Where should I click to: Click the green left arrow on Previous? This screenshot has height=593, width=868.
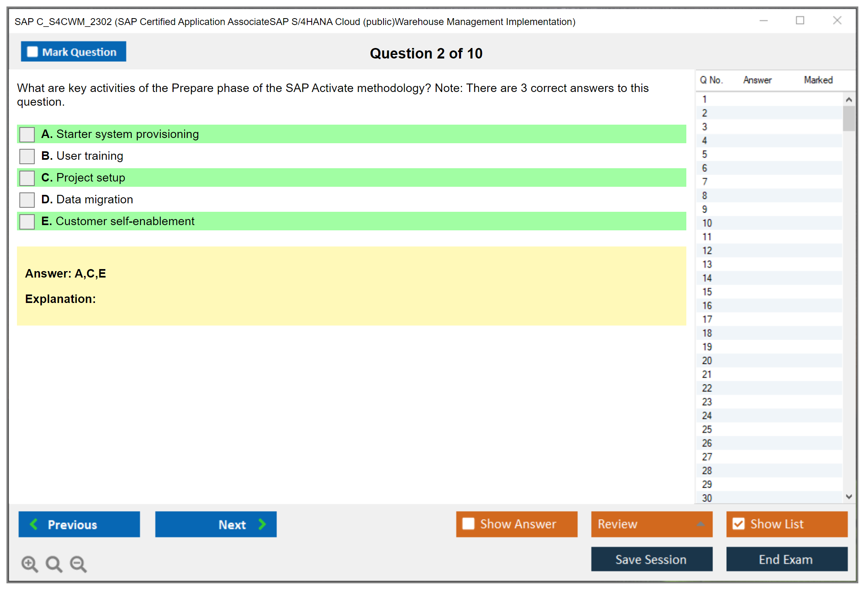coord(34,524)
